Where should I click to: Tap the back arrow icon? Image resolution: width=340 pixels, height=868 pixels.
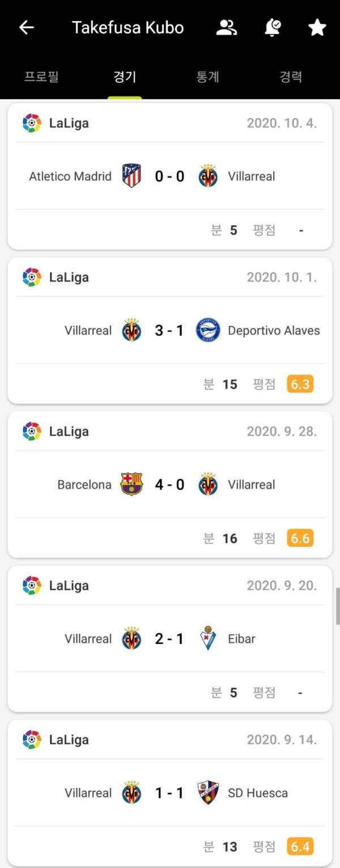pyautogui.click(x=27, y=28)
